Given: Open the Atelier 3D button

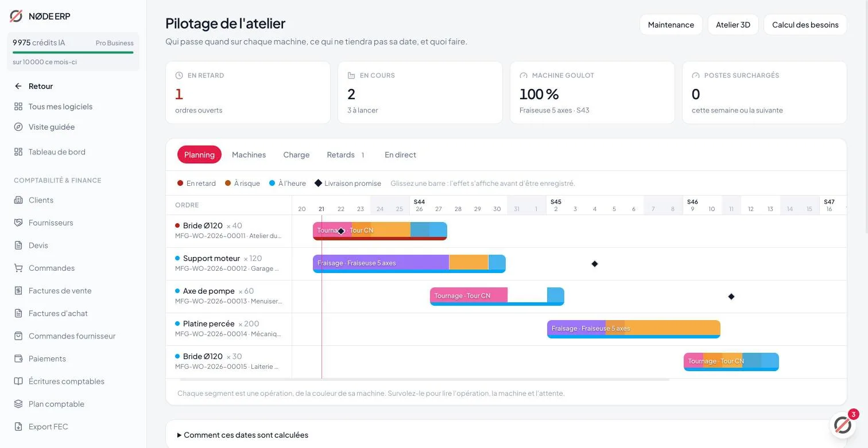Looking at the screenshot, I should (x=733, y=25).
